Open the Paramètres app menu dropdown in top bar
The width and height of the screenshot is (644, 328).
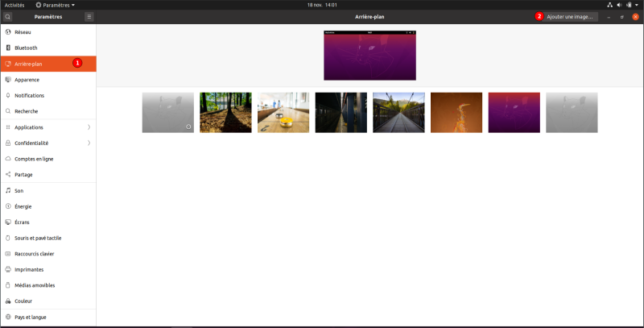[x=55, y=5]
